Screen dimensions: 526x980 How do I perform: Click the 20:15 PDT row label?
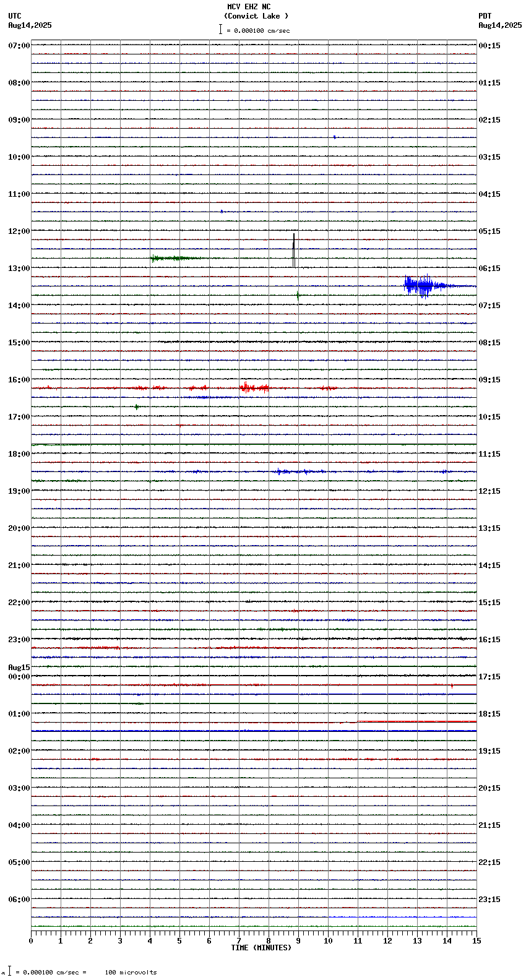tap(489, 788)
